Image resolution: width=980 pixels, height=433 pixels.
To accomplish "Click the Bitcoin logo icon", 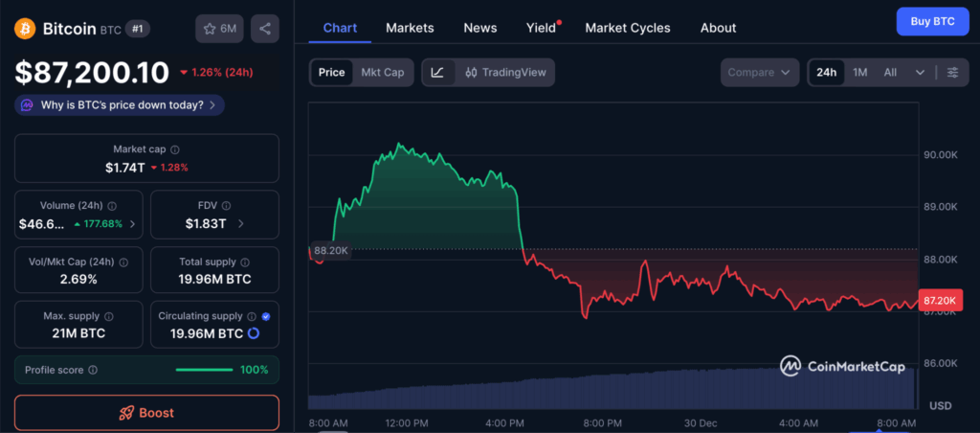I will coord(26,29).
